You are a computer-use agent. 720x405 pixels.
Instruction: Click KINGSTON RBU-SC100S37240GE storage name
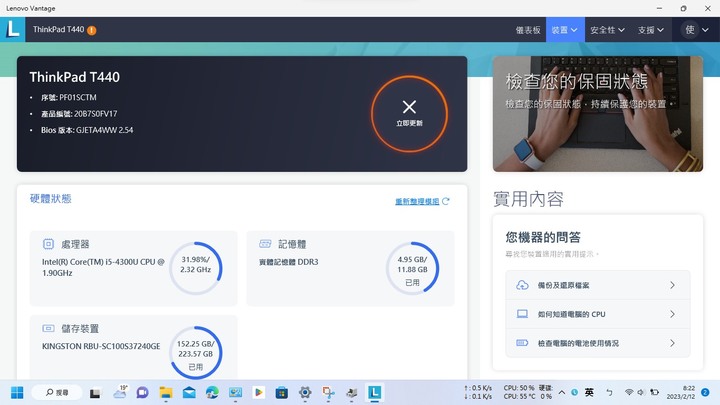(101, 346)
